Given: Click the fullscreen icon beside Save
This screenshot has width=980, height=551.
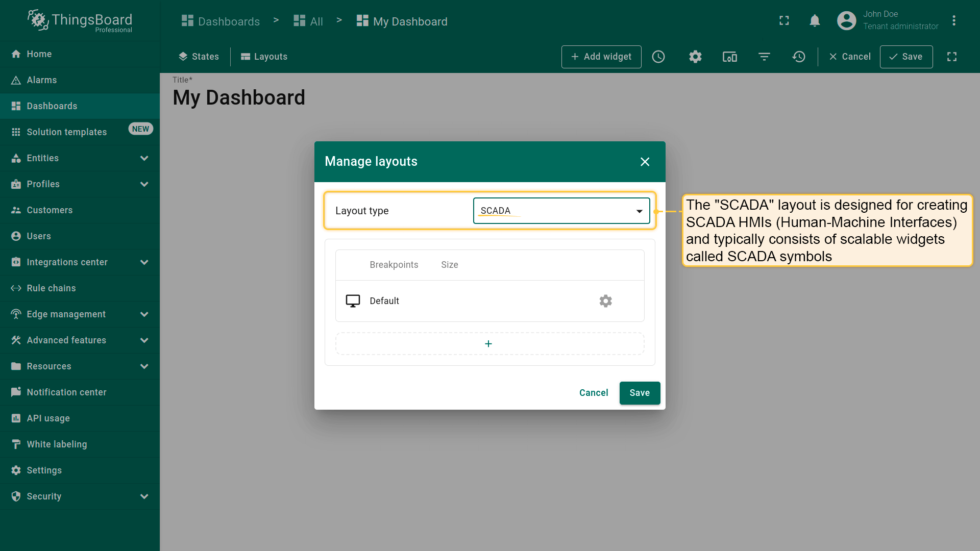Looking at the screenshot, I should click(952, 57).
